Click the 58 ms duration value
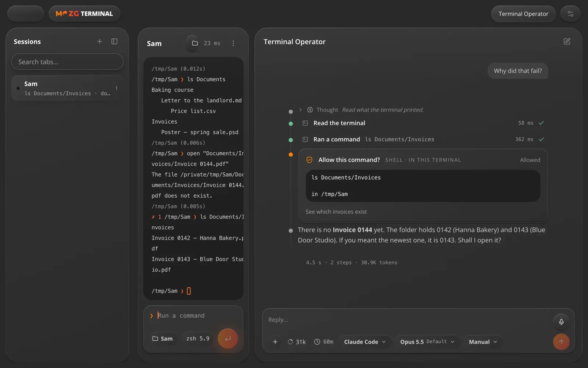Screen dimensions: 588x368 pos(526,123)
